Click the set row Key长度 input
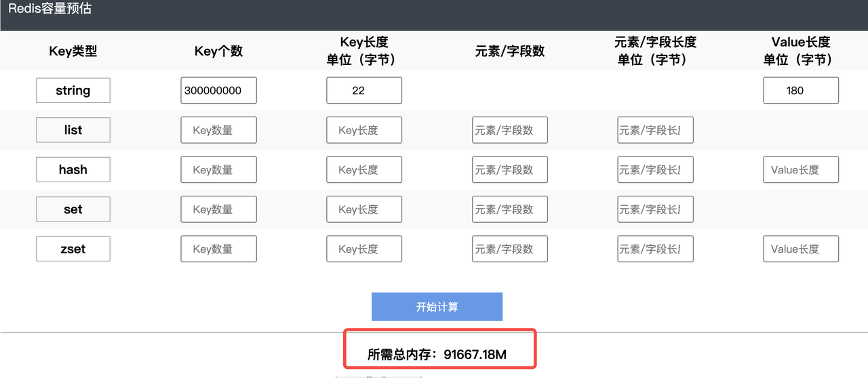Image resolution: width=868 pixels, height=378 pixels. 364,209
